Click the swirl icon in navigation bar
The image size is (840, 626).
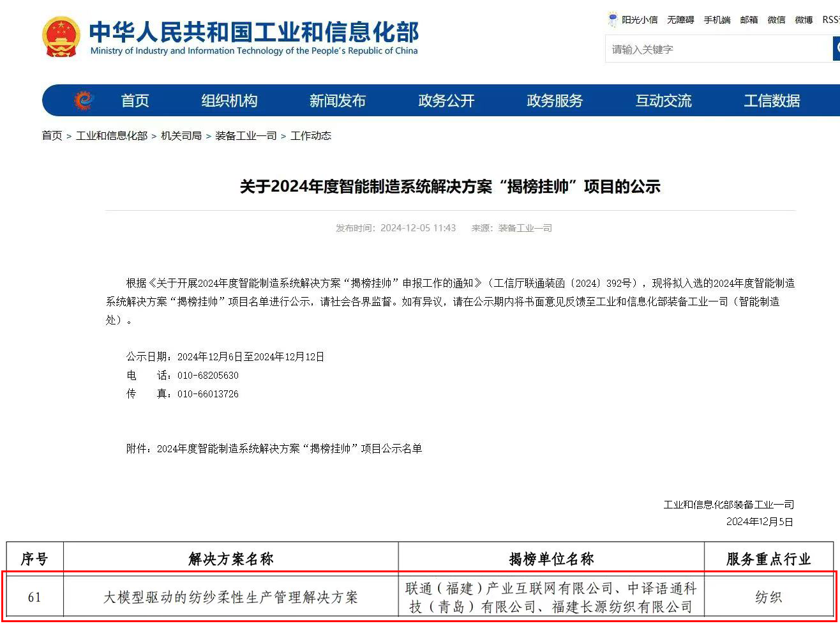[x=84, y=100]
